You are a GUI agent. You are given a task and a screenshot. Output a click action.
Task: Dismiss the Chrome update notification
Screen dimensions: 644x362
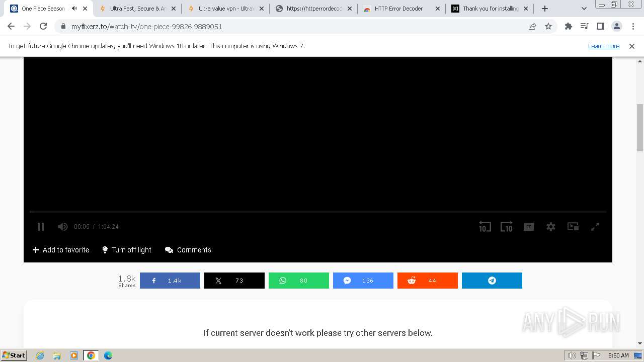(x=632, y=46)
